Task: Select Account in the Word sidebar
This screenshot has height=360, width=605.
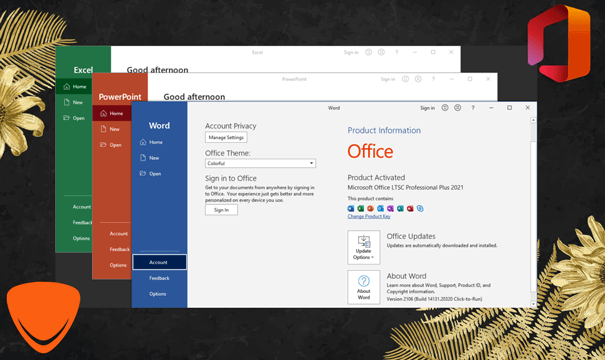Action: tap(159, 262)
